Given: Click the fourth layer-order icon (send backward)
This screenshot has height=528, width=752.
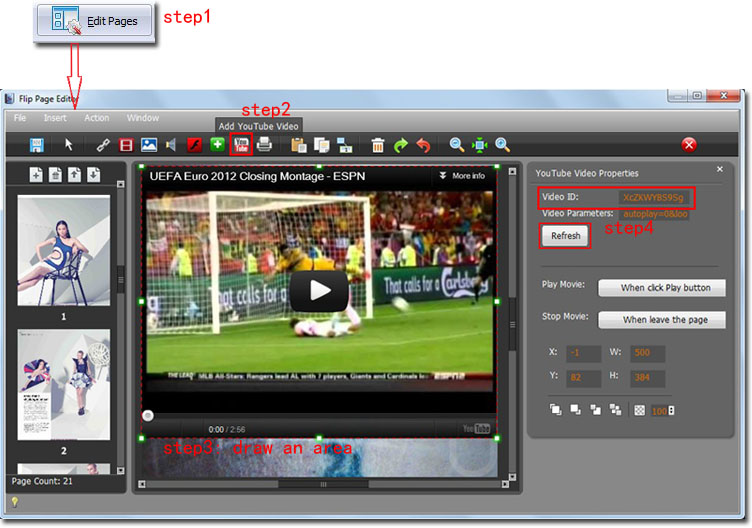Looking at the screenshot, I should (615, 410).
